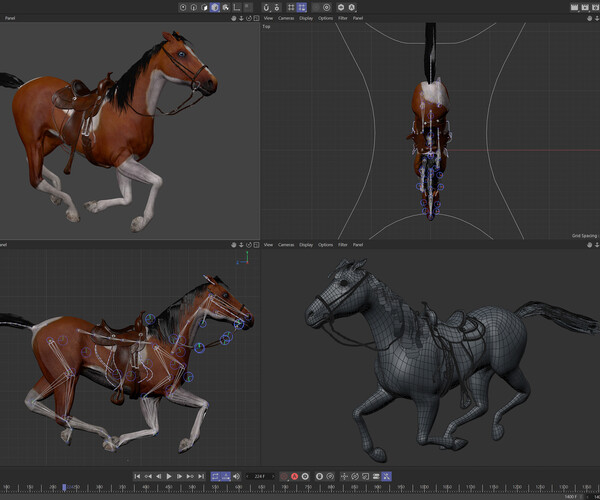The height and width of the screenshot is (500, 600).
Task: Toggle the loop playback mode button
Action: [215, 476]
